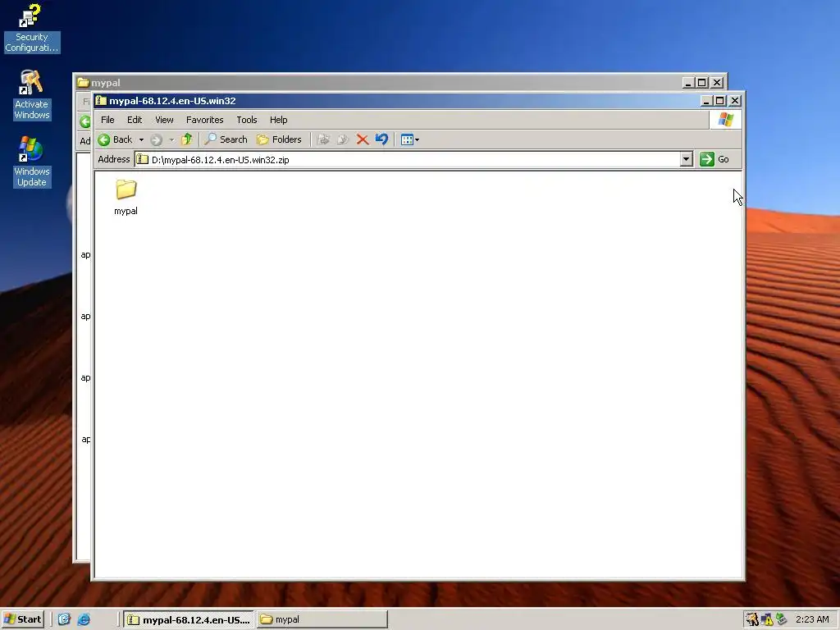Minimize the background mypal window
The image size is (840, 630).
pyautogui.click(x=688, y=83)
